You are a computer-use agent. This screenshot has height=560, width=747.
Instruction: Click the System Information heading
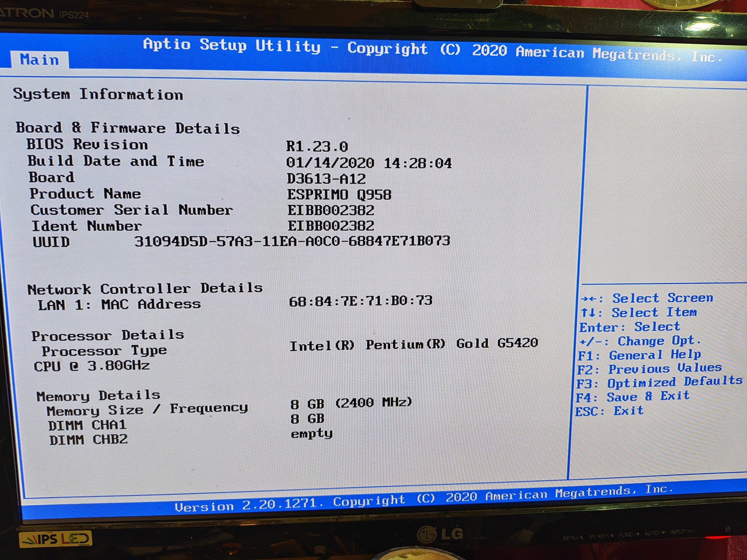pyautogui.click(x=98, y=94)
